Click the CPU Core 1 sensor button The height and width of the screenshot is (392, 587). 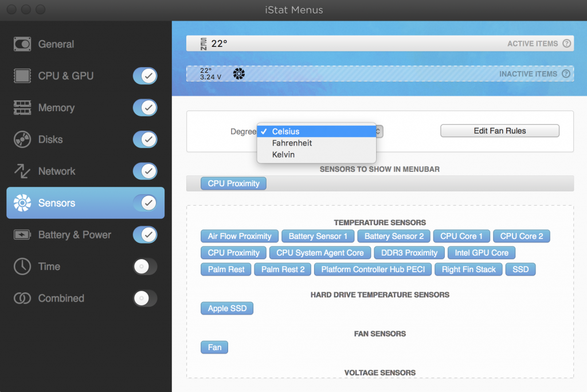tap(461, 236)
